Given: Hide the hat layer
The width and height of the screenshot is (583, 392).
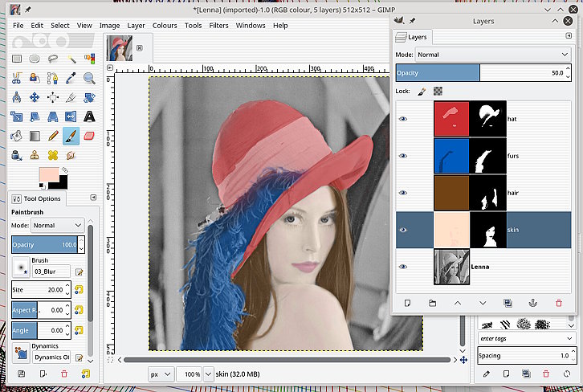Looking at the screenshot, I should (x=402, y=119).
